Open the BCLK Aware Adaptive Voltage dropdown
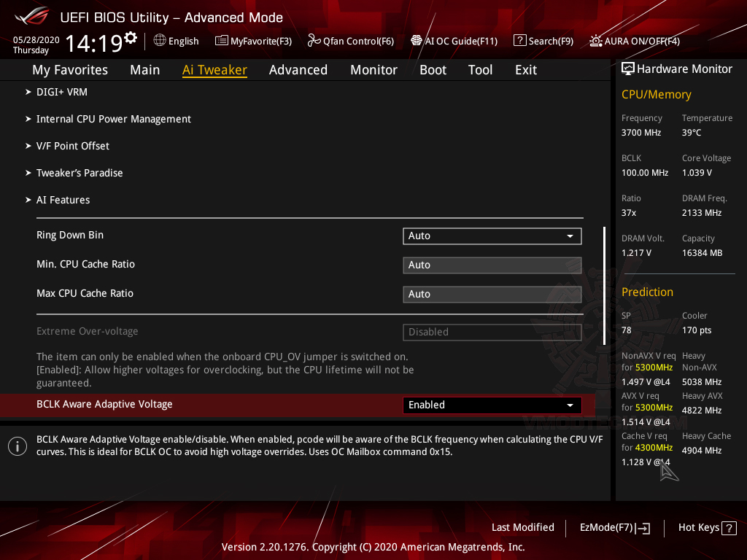 click(492, 405)
